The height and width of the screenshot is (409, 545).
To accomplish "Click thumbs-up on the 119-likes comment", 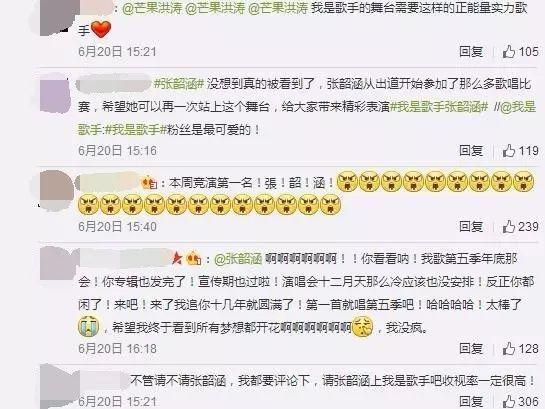I will 509,150.
